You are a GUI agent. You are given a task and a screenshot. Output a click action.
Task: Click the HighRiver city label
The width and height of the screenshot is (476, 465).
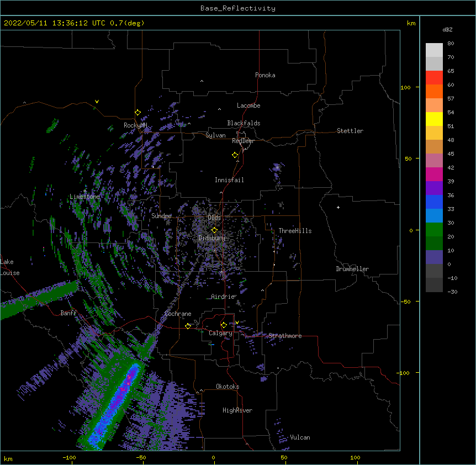click(x=237, y=410)
